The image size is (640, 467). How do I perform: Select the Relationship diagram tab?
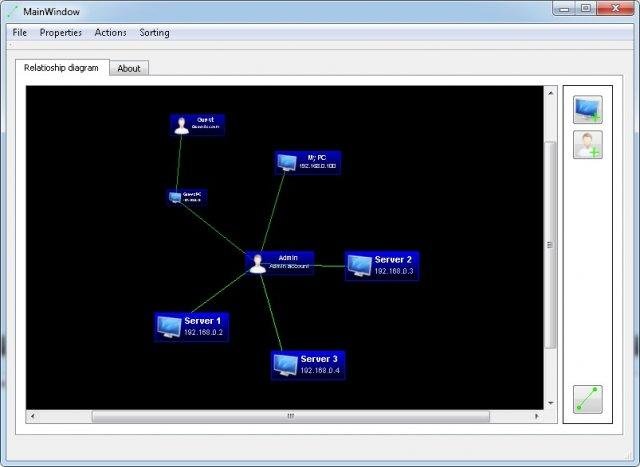62,67
